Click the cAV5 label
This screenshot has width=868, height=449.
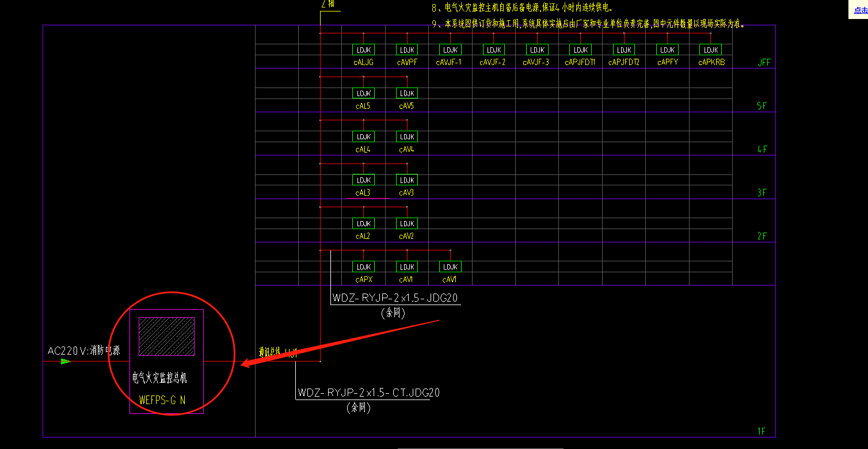[406, 106]
